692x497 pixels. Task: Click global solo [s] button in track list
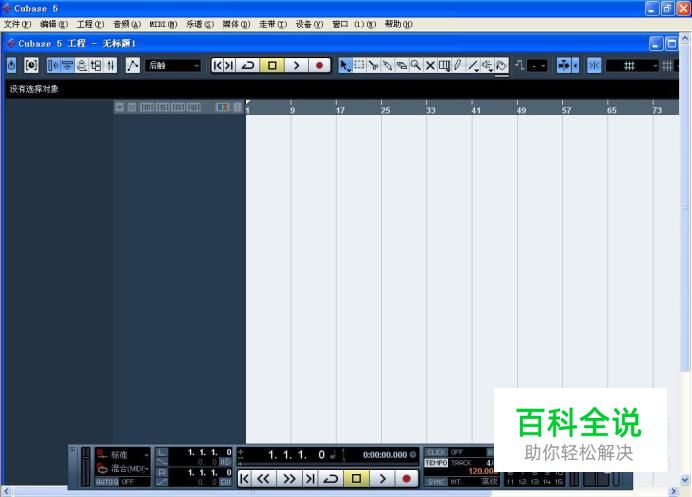(x=162, y=107)
